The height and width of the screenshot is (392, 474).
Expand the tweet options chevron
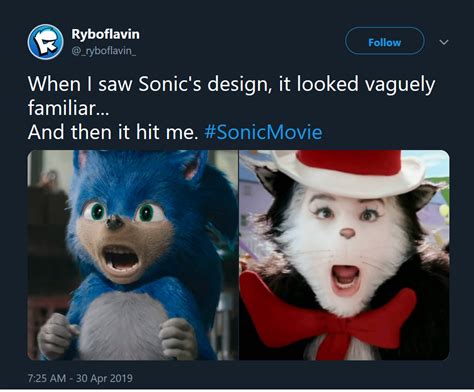444,42
